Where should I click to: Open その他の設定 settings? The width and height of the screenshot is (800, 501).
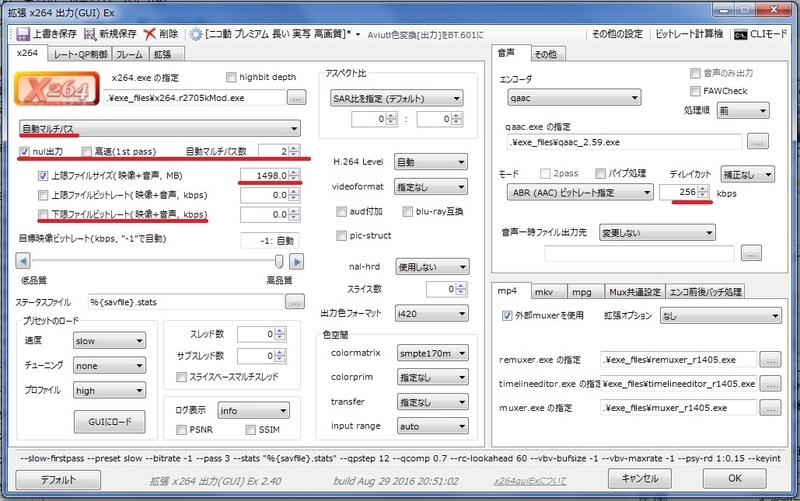point(617,34)
